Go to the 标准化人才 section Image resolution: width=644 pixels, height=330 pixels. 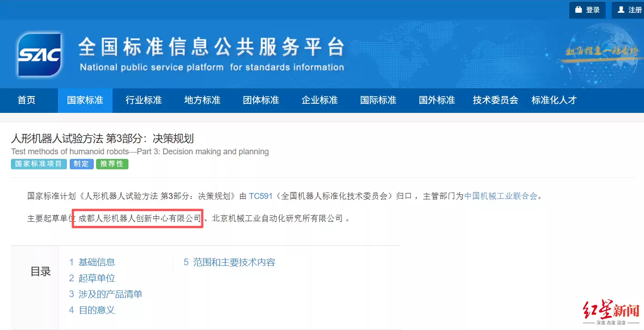coord(554,100)
